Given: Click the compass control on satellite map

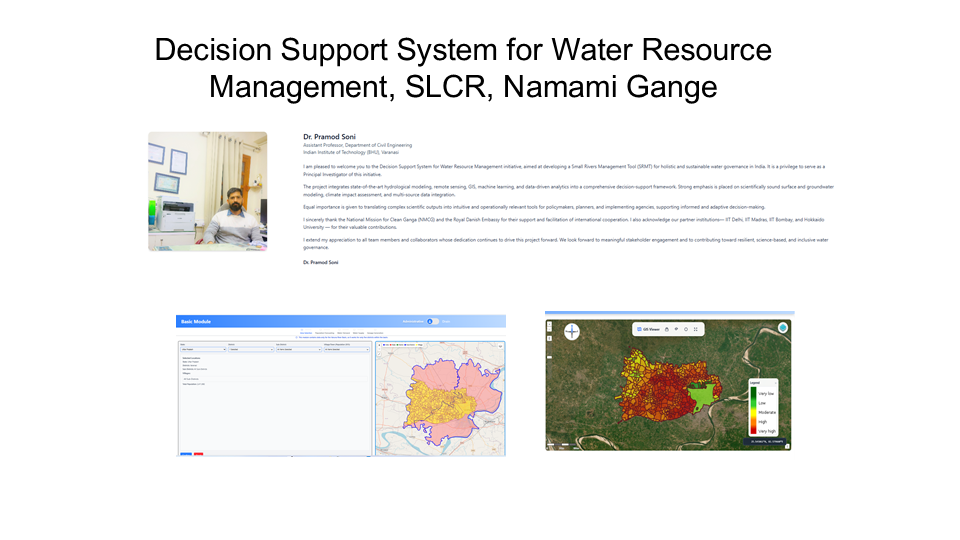Looking at the screenshot, I should point(572,331).
